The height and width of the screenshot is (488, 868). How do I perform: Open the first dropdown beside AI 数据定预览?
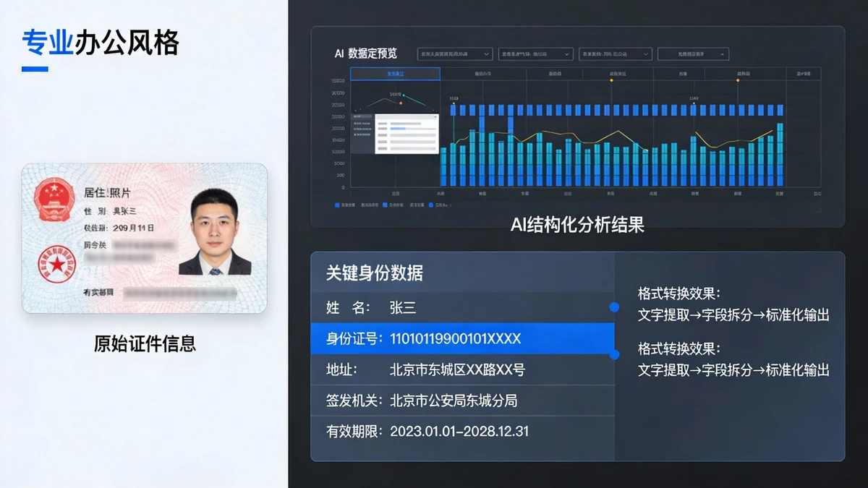pos(455,54)
